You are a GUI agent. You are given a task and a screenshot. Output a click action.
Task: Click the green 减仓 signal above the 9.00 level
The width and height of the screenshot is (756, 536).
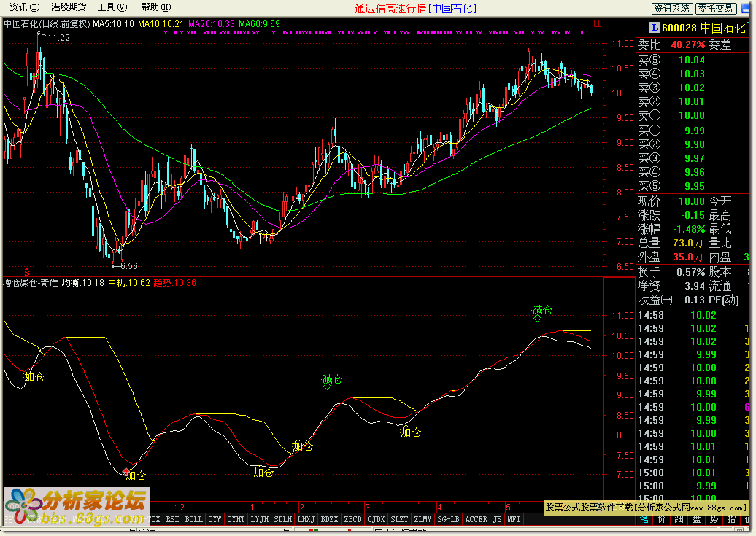(332, 380)
